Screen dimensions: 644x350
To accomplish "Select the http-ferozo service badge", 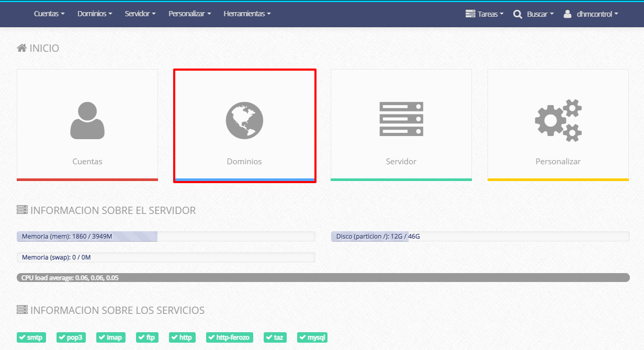I will (x=230, y=337).
